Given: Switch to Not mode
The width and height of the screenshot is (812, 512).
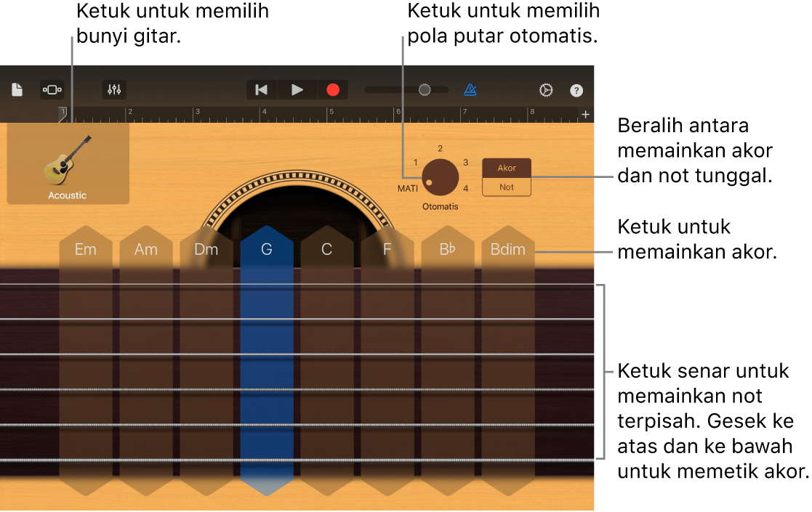Looking at the screenshot, I should coord(506,187).
